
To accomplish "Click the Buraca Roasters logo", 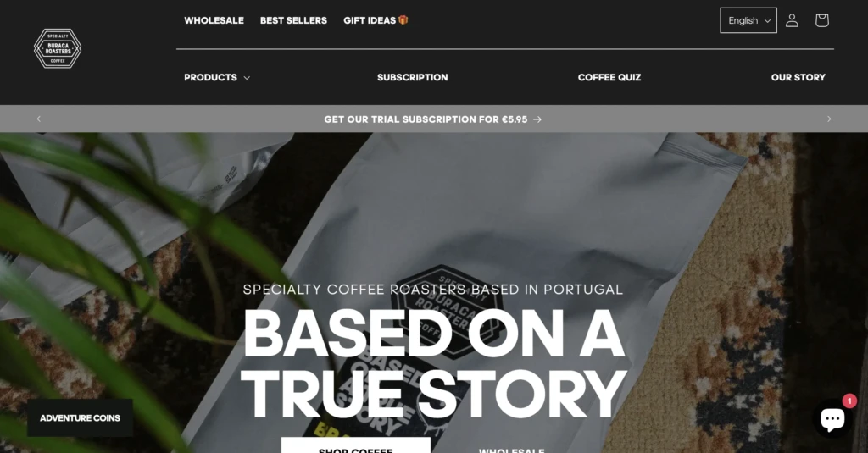I will pos(58,48).
